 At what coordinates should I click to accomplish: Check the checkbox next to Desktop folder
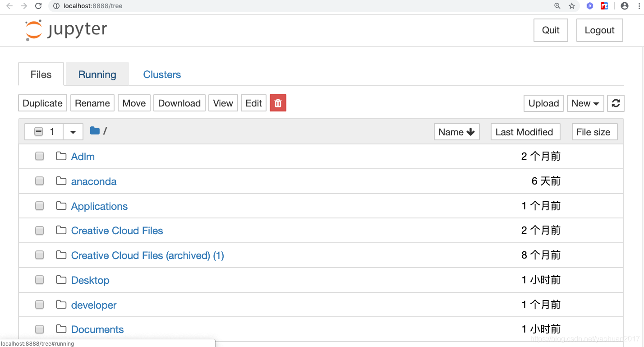coord(39,279)
